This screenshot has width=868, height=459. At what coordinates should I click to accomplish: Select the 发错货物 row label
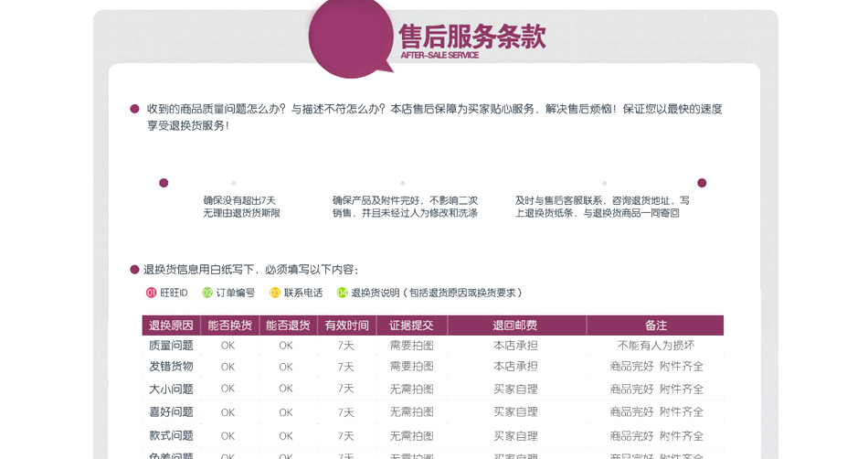tap(171, 367)
